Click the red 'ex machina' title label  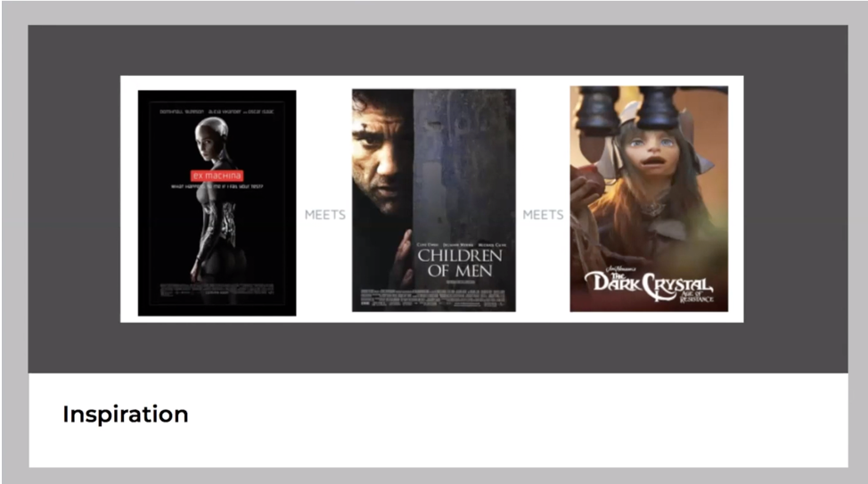[217, 176]
